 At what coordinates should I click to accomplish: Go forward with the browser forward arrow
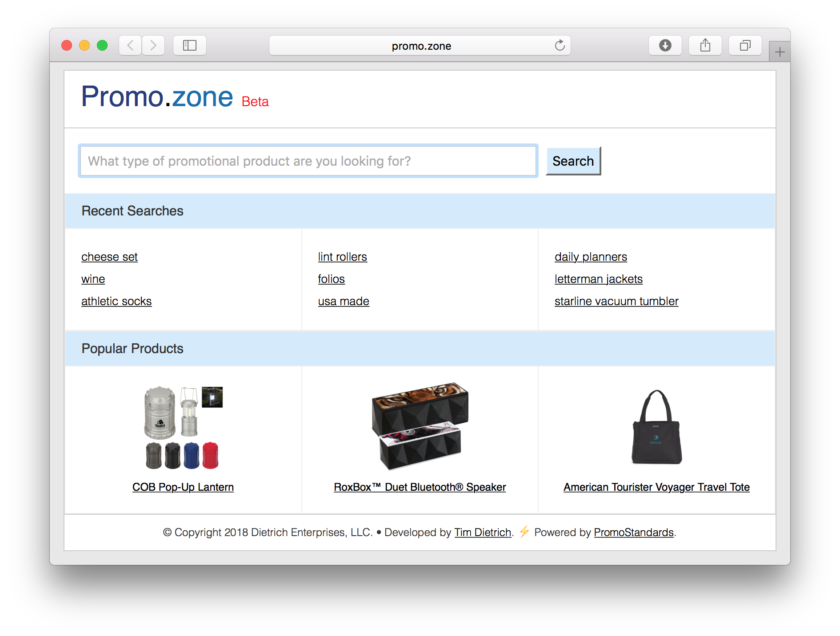[x=153, y=45]
